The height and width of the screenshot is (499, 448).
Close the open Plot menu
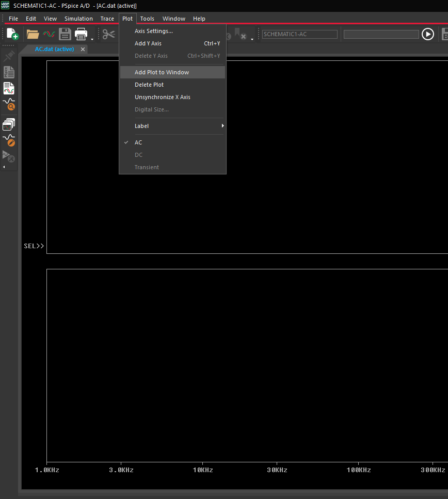[127, 19]
